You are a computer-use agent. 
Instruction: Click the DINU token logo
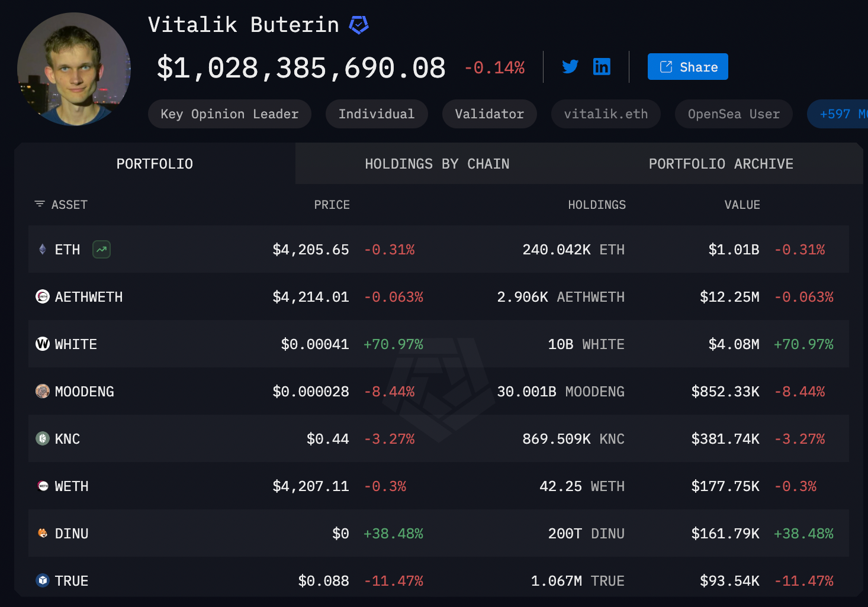tap(42, 533)
